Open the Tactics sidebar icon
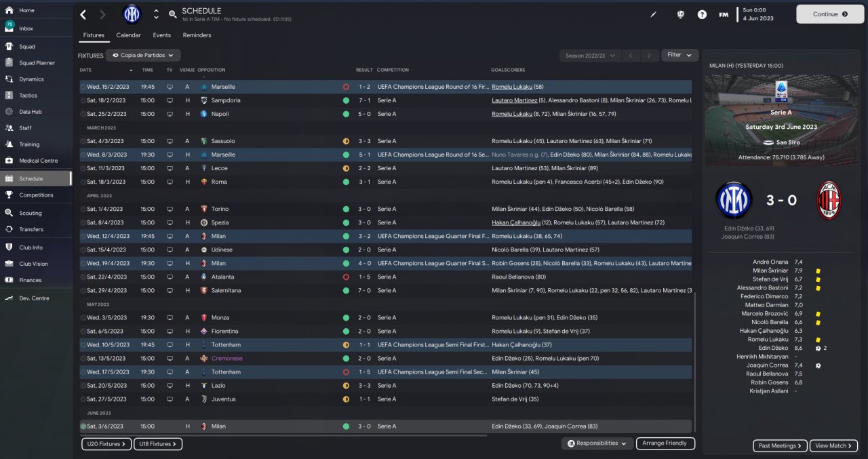The height and width of the screenshot is (459, 868). [x=9, y=96]
